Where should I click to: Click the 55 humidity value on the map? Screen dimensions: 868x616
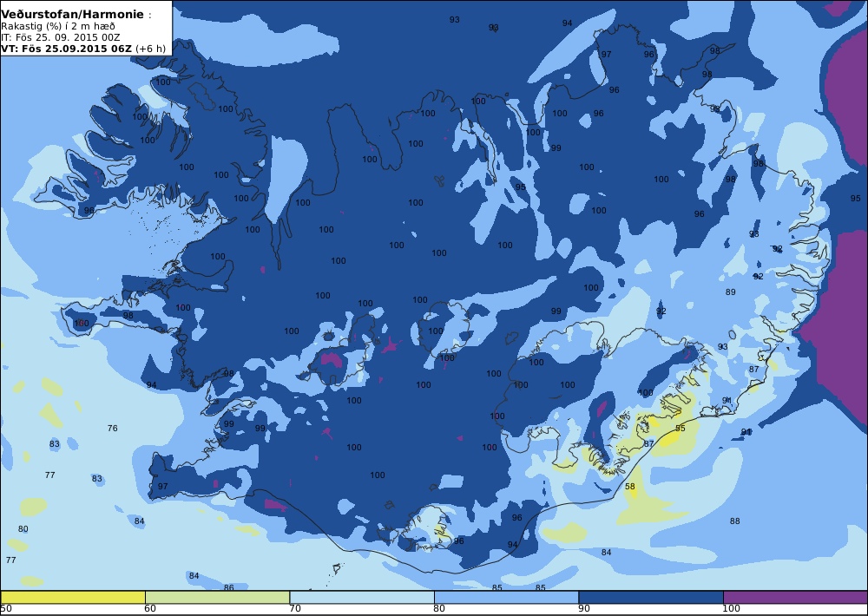(x=681, y=429)
